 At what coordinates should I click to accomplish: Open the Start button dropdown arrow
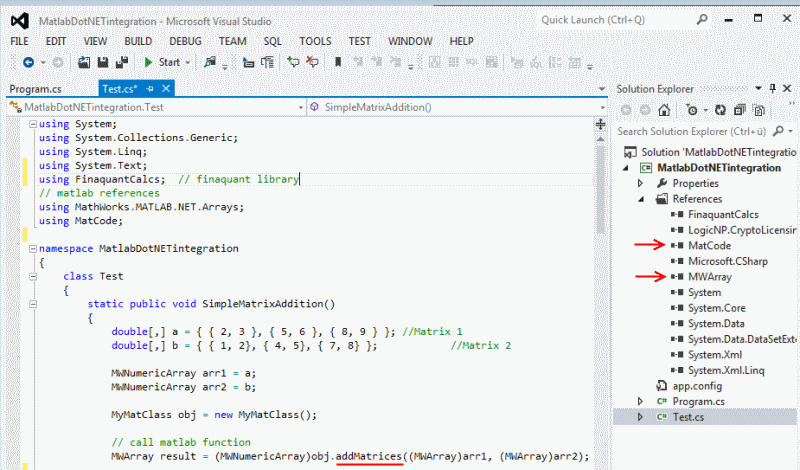coord(188,63)
